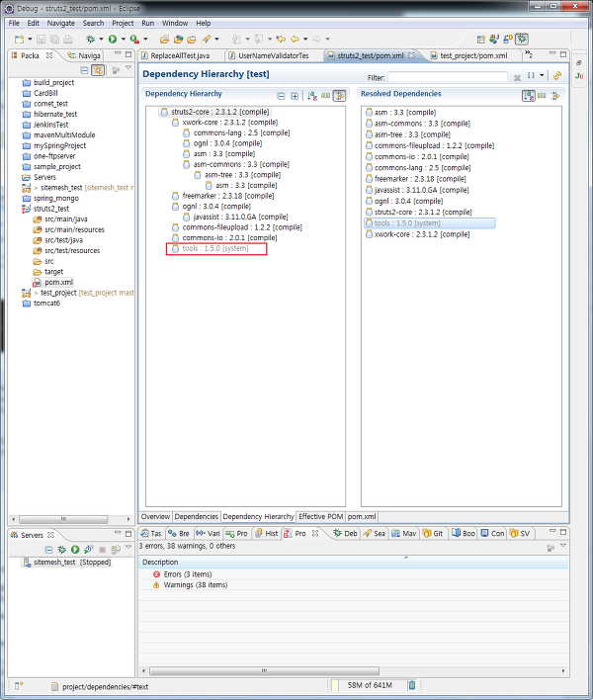Open the Effective POM tab
593x700 pixels.
click(x=321, y=516)
